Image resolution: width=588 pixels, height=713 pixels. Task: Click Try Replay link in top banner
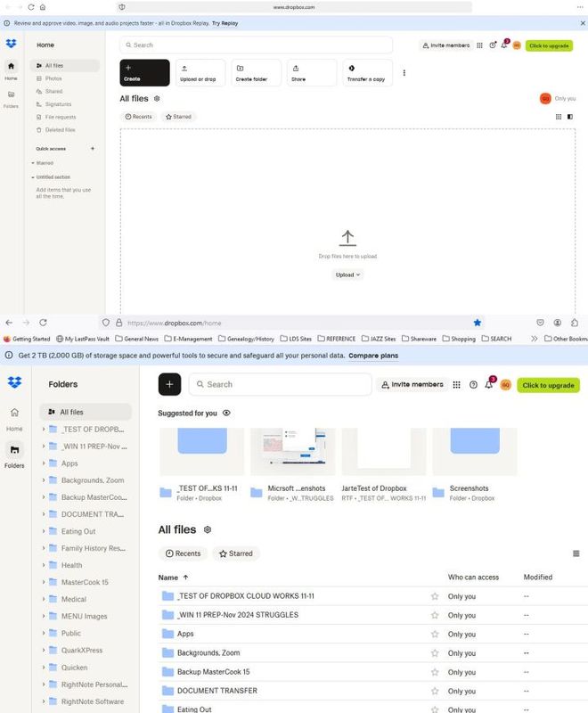[225, 23]
